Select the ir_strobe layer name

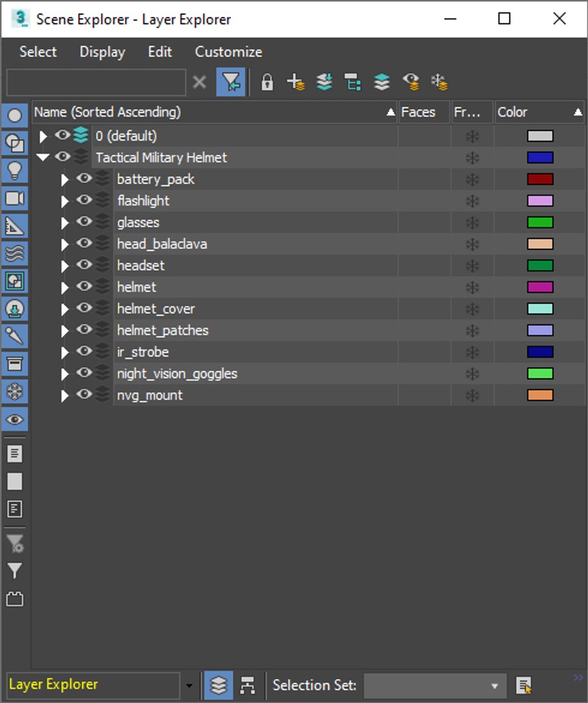point(143,352)
